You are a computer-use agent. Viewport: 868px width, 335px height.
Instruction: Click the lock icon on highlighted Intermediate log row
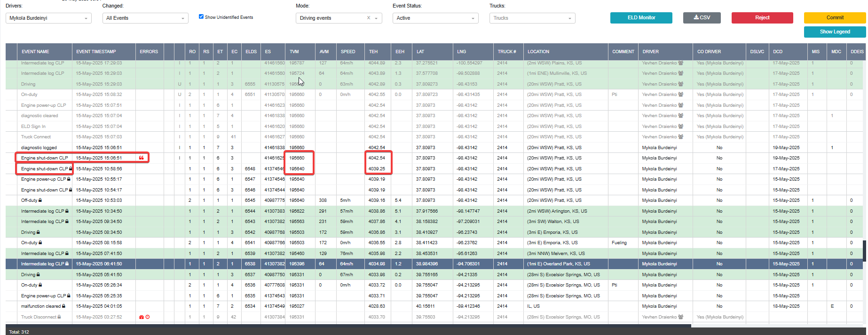[67, 264]
